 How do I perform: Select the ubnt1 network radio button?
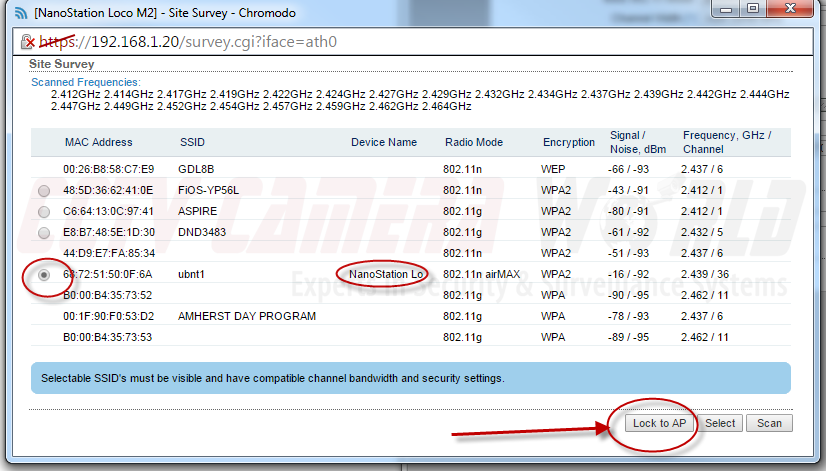coord(44,274)
